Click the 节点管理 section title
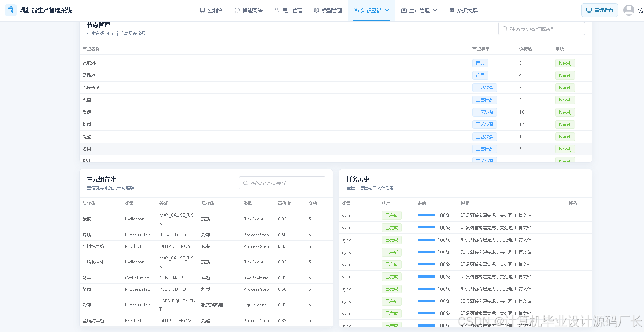 click(98, 25)
